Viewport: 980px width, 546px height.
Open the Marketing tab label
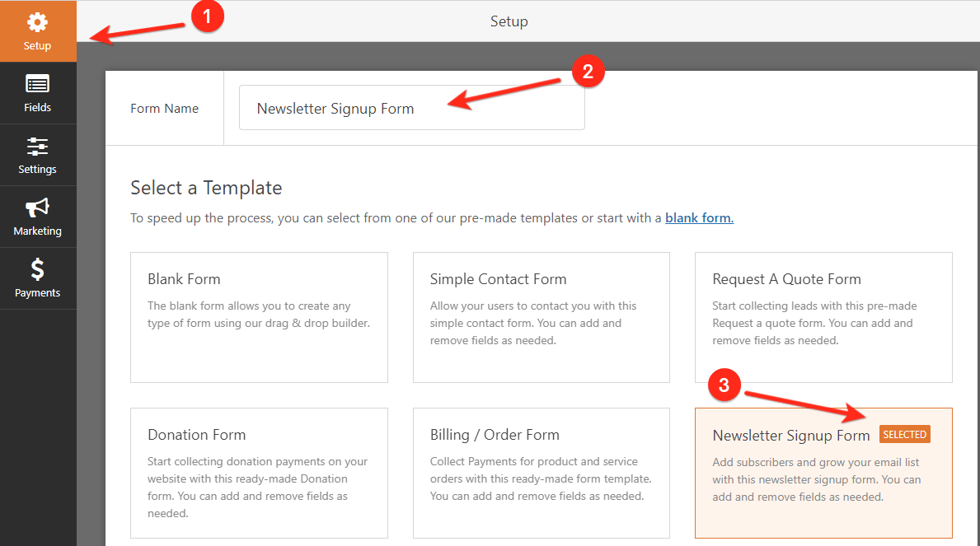(37, 231)
